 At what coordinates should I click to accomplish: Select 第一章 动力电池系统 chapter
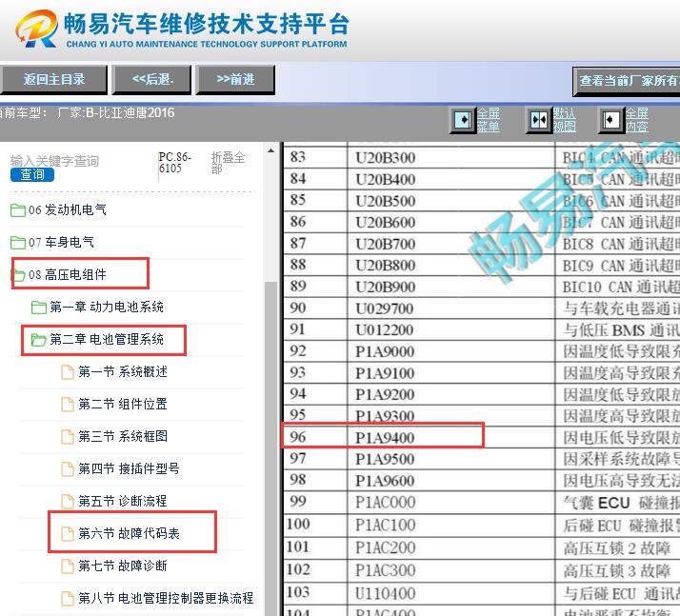107,308
